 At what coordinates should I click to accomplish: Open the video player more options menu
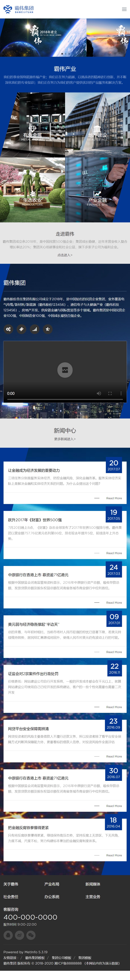click(121, 393)
